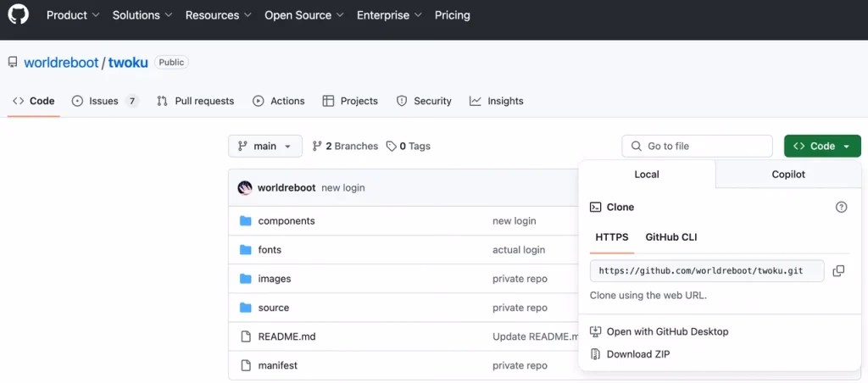Screen dimensions: 868x383
Task: Open 'new login' commit on components row
Action: click(515, 221)
